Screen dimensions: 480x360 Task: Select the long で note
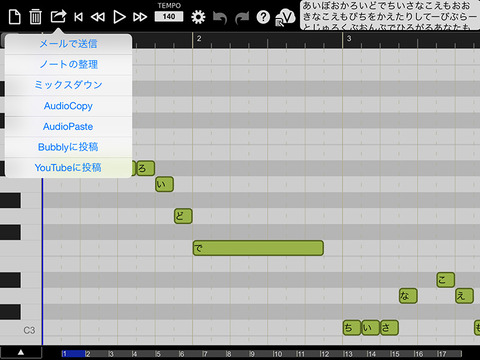point(258,248)
